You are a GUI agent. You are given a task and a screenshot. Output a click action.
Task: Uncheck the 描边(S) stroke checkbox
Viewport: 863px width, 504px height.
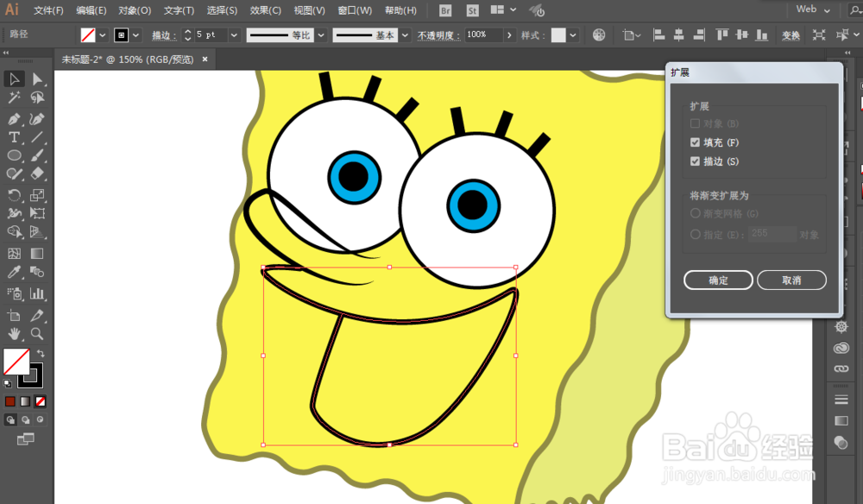coord(695,161)
